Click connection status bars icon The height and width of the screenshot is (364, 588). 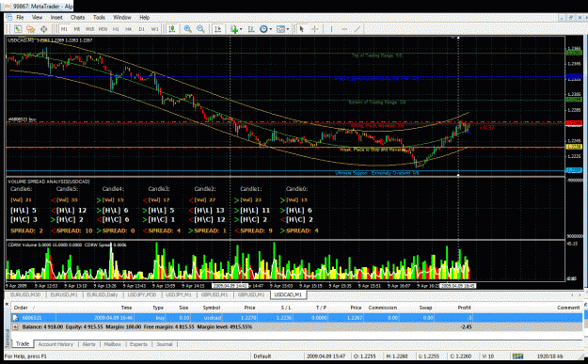coord(517,356)
